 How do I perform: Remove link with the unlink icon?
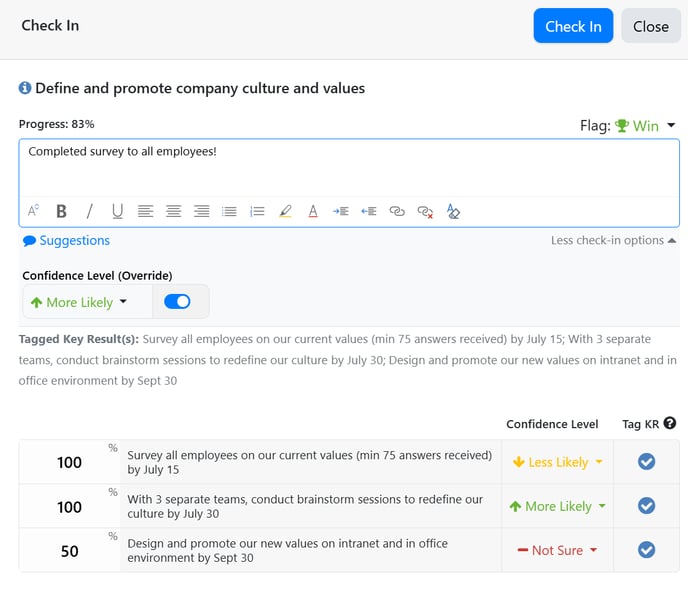click(425, 212)
